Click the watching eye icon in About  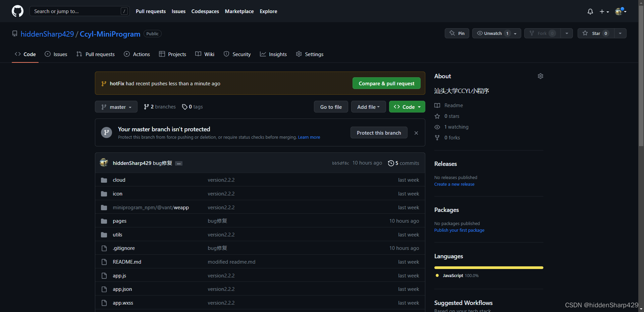(x=437, y=127)
